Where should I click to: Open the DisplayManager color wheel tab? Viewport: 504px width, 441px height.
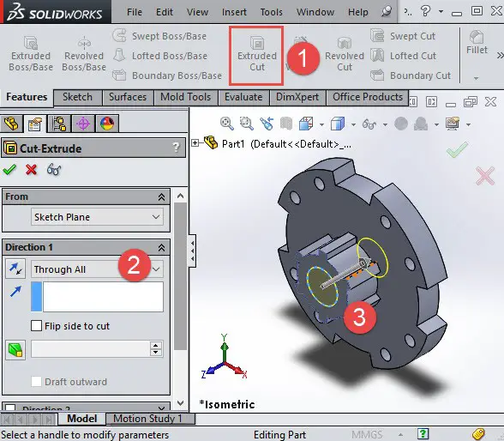coord(106,124)
